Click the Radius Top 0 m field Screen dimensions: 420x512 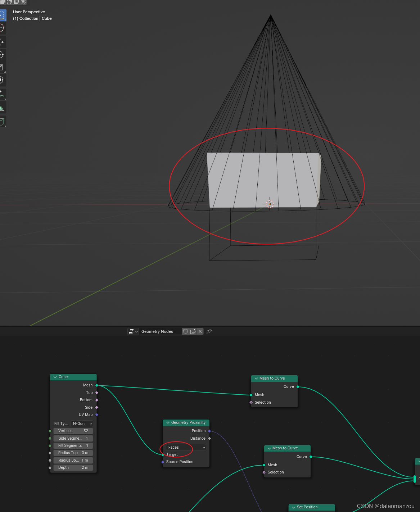73,453
